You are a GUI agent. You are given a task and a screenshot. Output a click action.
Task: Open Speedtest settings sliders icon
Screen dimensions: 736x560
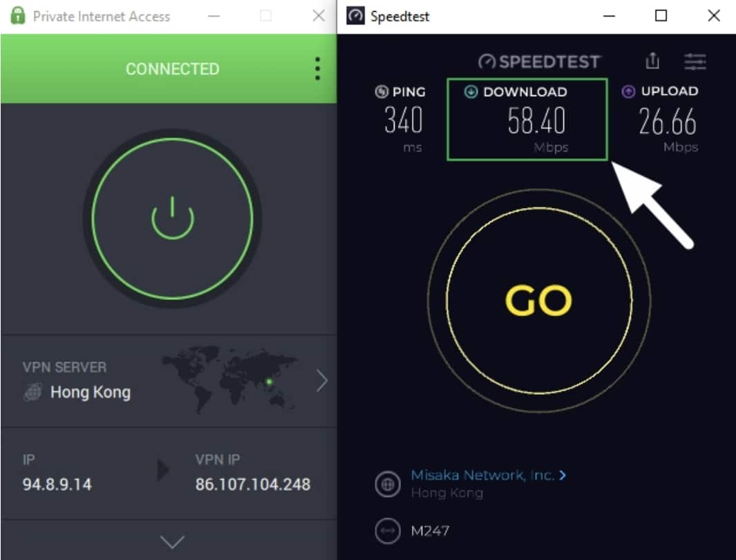click(695, 62)
